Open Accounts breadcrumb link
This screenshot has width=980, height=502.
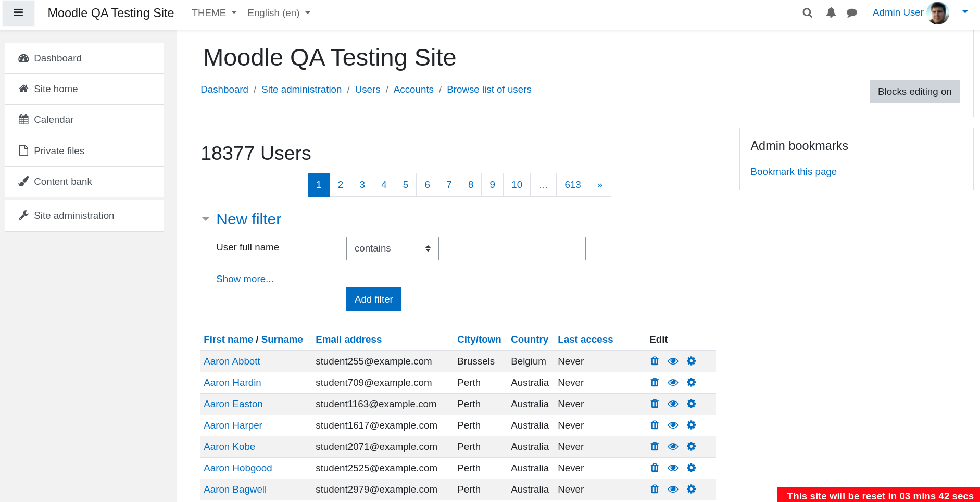(413, 90)
